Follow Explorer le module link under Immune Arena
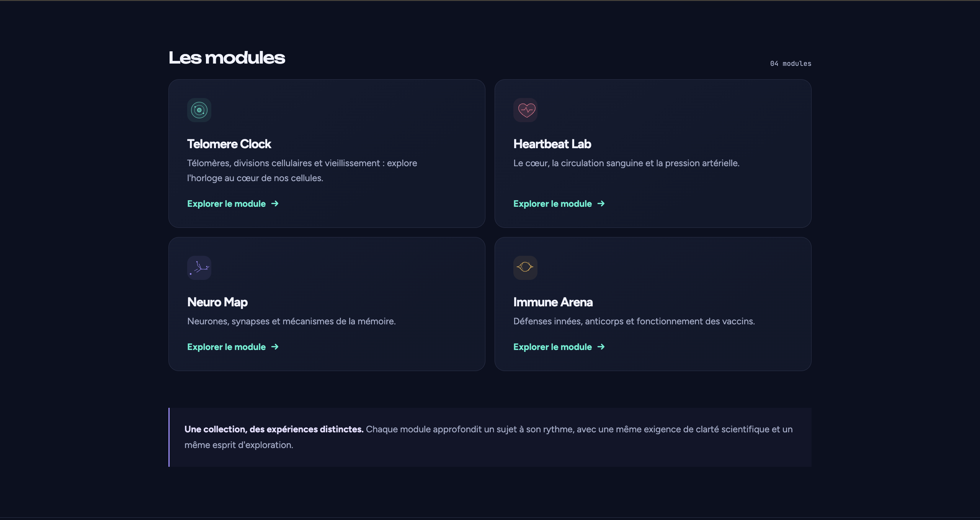Viewport: 980px width, 520px height. (559, 347)
